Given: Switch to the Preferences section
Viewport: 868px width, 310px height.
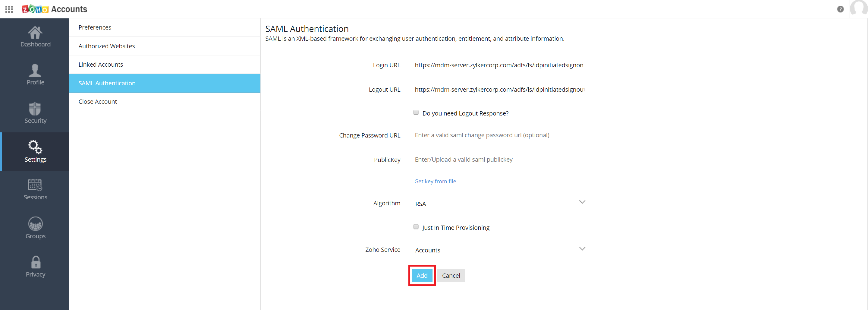Looking at the screenshot, I should [95, 27].
